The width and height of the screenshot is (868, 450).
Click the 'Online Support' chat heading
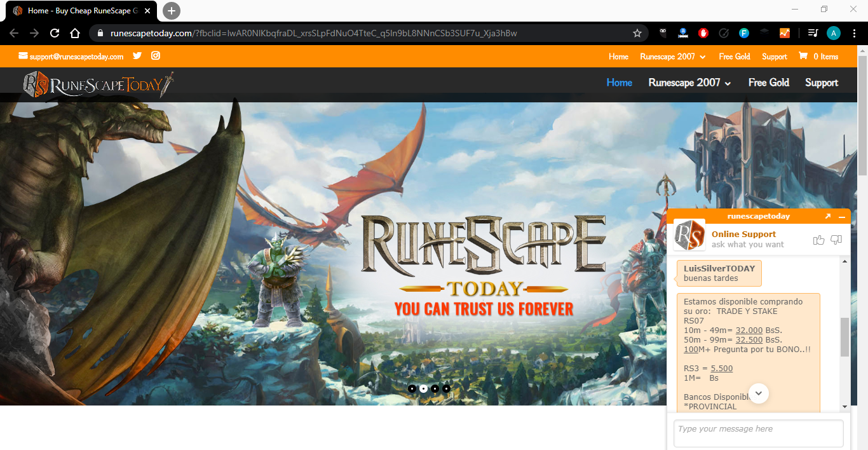[x=743, y=234]
